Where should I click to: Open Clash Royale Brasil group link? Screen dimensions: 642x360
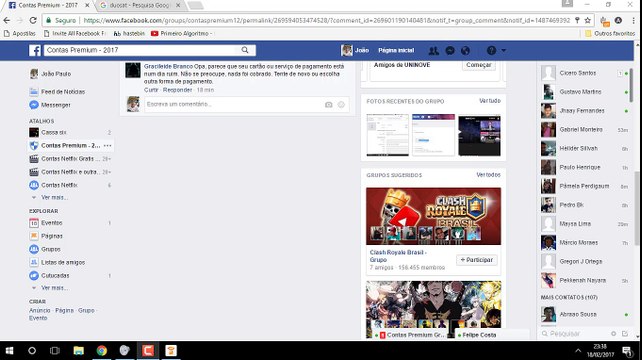click(398, 256)
